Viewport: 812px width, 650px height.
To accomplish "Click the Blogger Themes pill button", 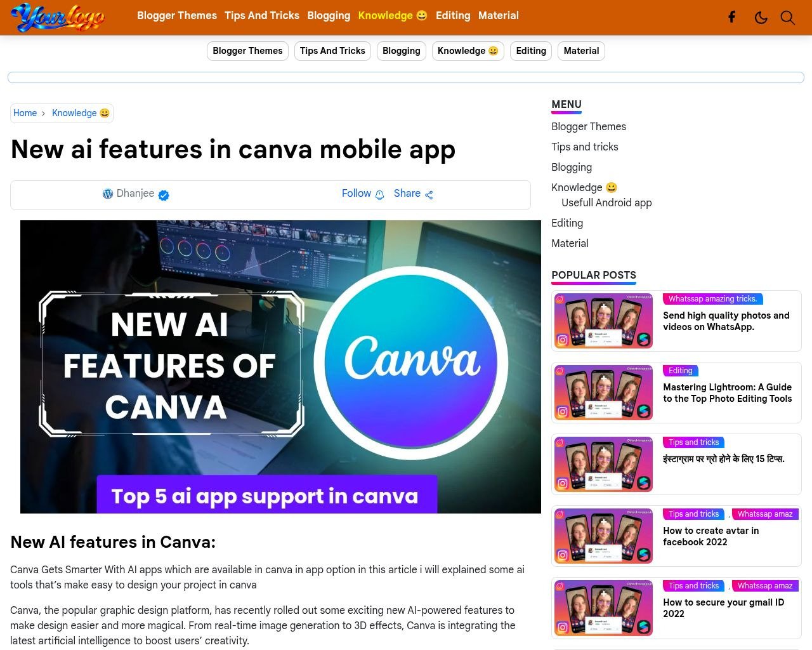I will click(x=247, y=51).
